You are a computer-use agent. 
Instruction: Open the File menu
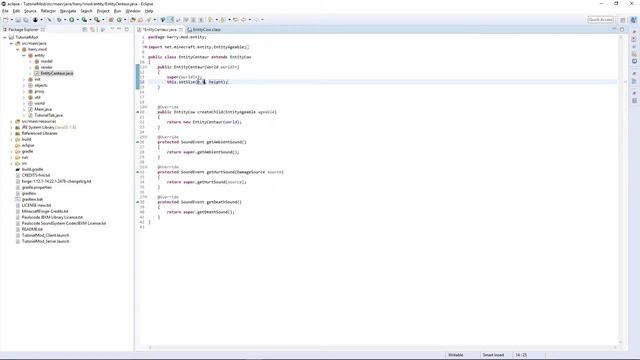coord(5,11)
